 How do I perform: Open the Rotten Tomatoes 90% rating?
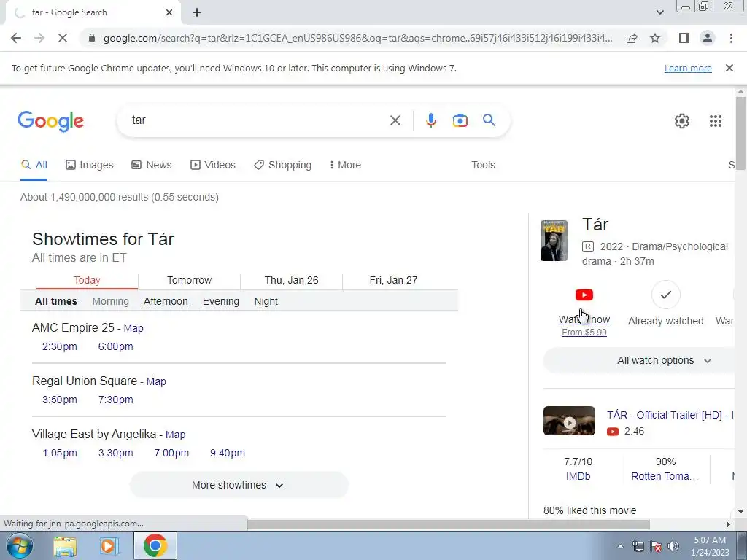coord(665,469)
